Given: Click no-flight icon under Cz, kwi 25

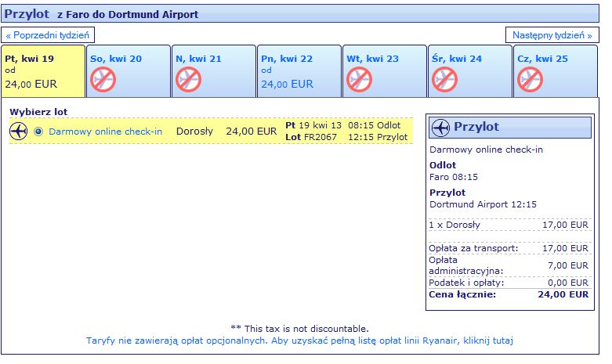Looking at the screenshot, I should click(x=530, y=80).
